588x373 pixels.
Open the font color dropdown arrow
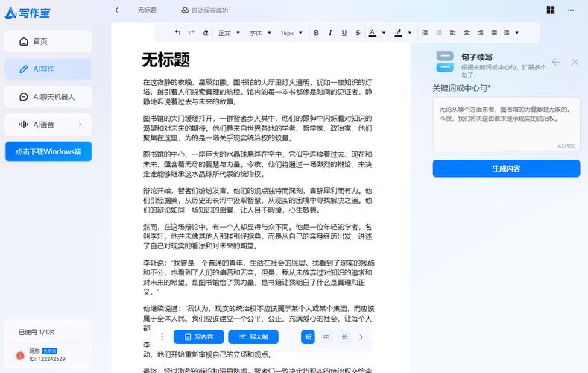(x=384, y=33)
